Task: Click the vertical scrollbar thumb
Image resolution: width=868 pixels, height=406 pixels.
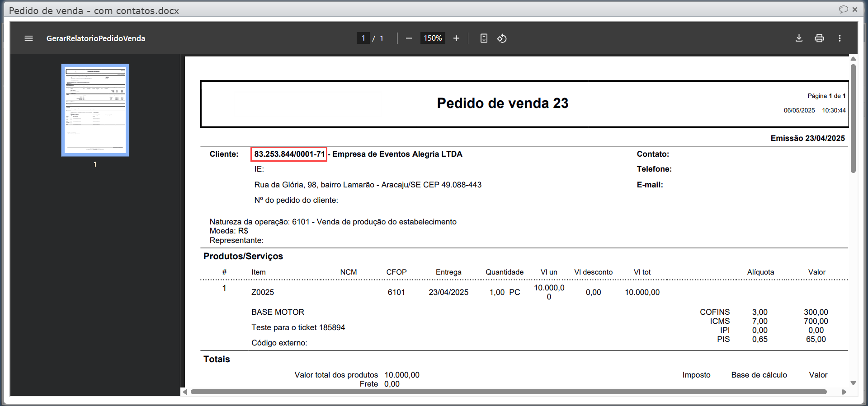Action: point(853,118)
